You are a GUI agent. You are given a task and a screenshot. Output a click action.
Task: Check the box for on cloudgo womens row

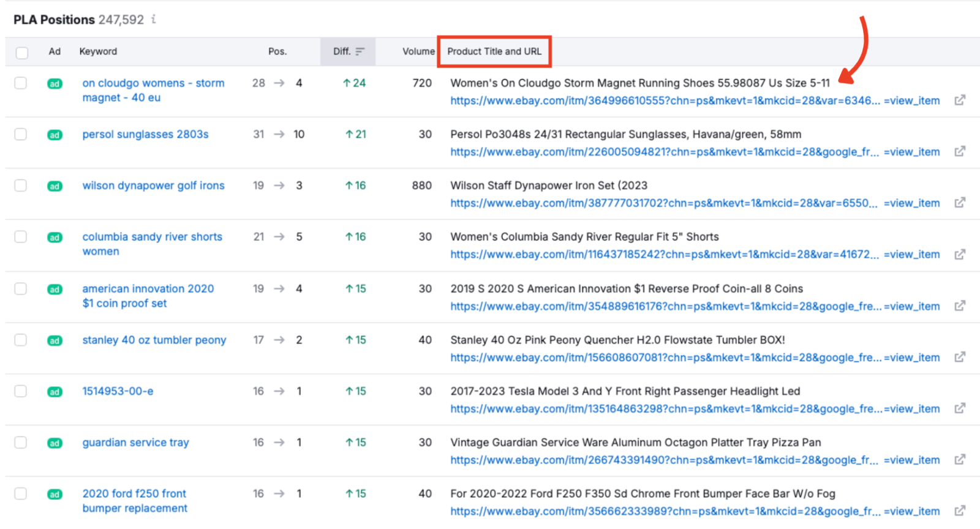click(x=21, y=83)
